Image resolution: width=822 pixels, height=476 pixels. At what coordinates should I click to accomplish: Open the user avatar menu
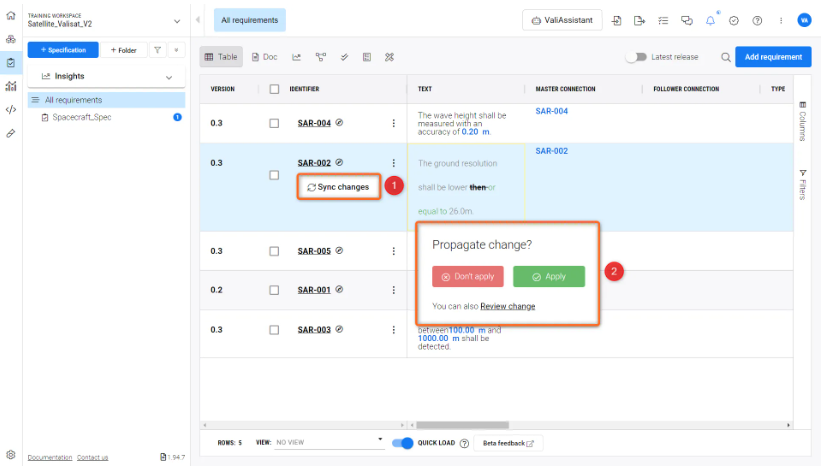pos(804,20)
